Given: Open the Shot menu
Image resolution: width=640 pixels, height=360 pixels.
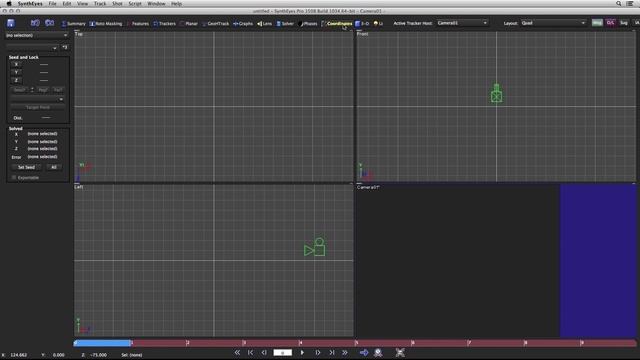Looking at the screenshot, I should (x=118, y=4).
